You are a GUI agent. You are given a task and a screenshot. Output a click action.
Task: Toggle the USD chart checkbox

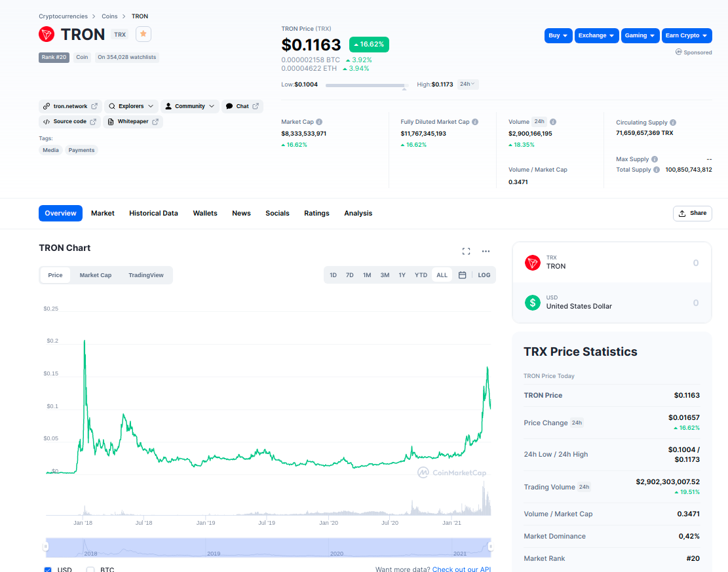click(48, 569)
